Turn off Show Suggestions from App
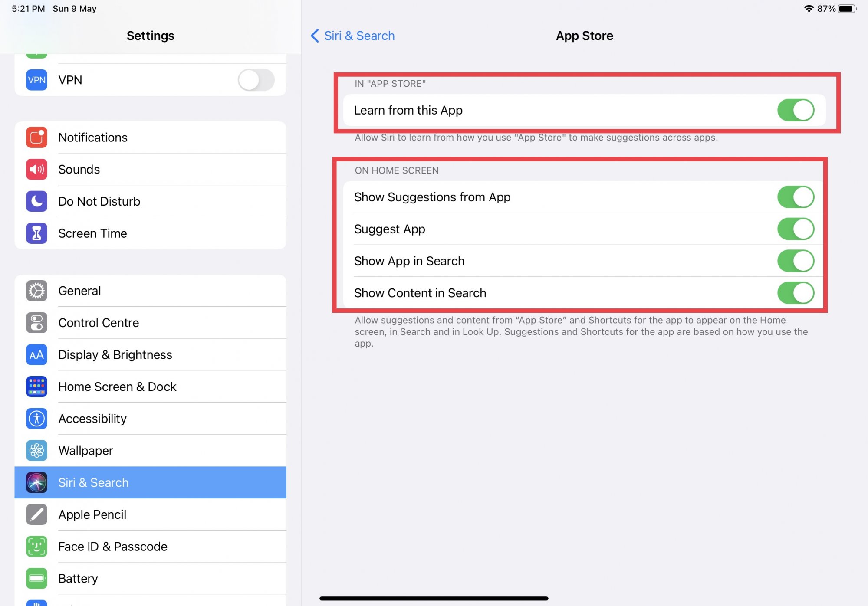Image resolution: width=868 pixels, height=606 pixels. [795, 197]
